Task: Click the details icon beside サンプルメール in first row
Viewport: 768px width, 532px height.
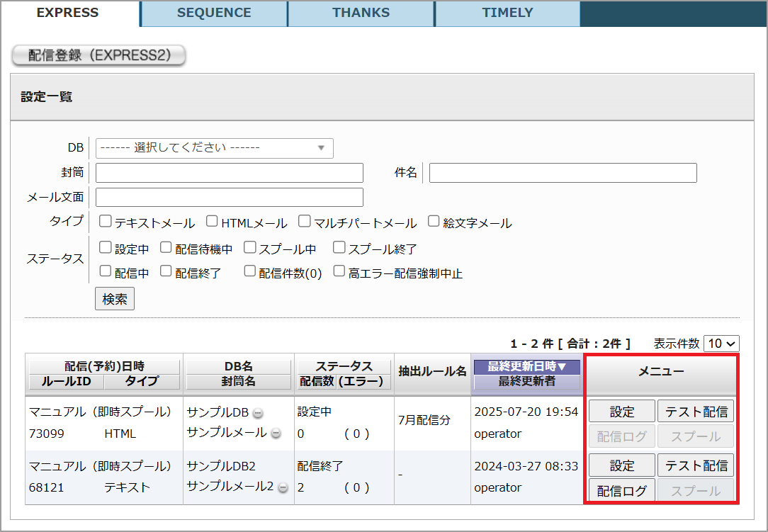Action: [x=276, y=434]
